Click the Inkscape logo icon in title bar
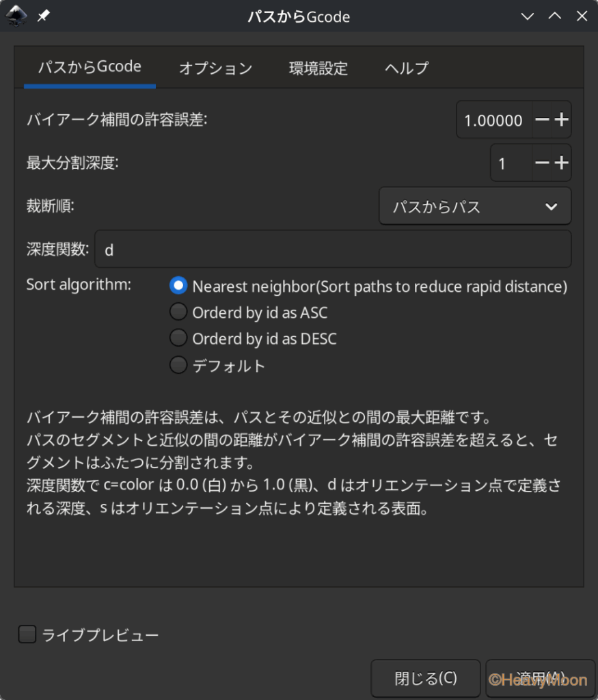This screenshot has width=598, height=700. click(x=16, y=16)
